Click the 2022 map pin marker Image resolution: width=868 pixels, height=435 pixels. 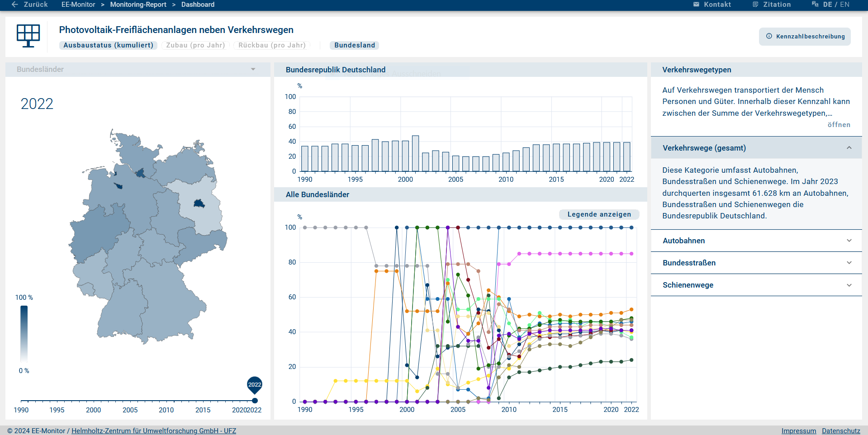(x=255, y=385)
